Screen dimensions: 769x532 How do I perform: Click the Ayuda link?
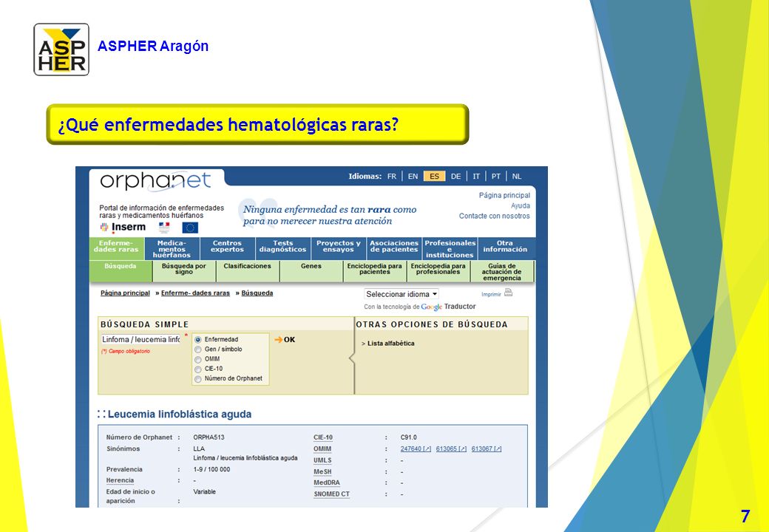click(521, 205)
